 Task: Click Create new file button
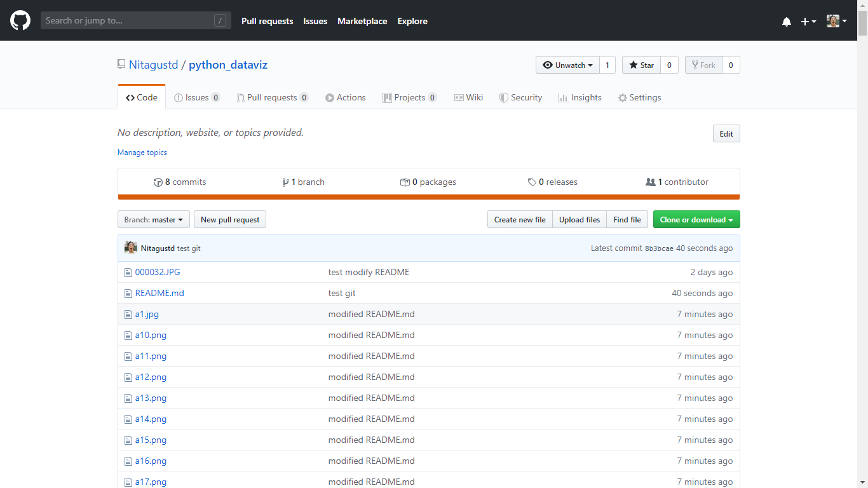[520, 219]
